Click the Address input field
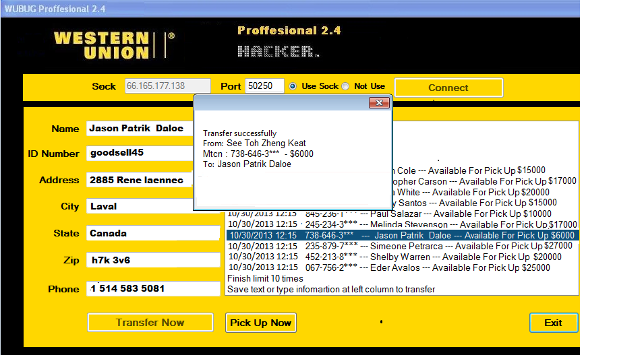 (x=140, y=180)
